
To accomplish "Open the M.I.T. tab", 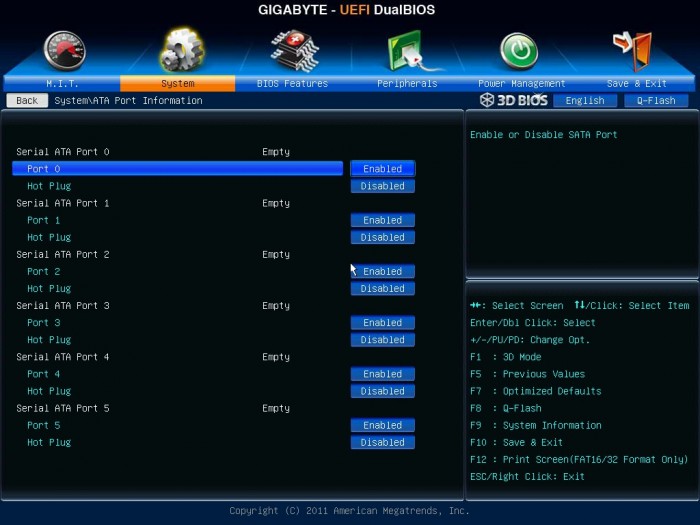I will [x=62, y=83].
